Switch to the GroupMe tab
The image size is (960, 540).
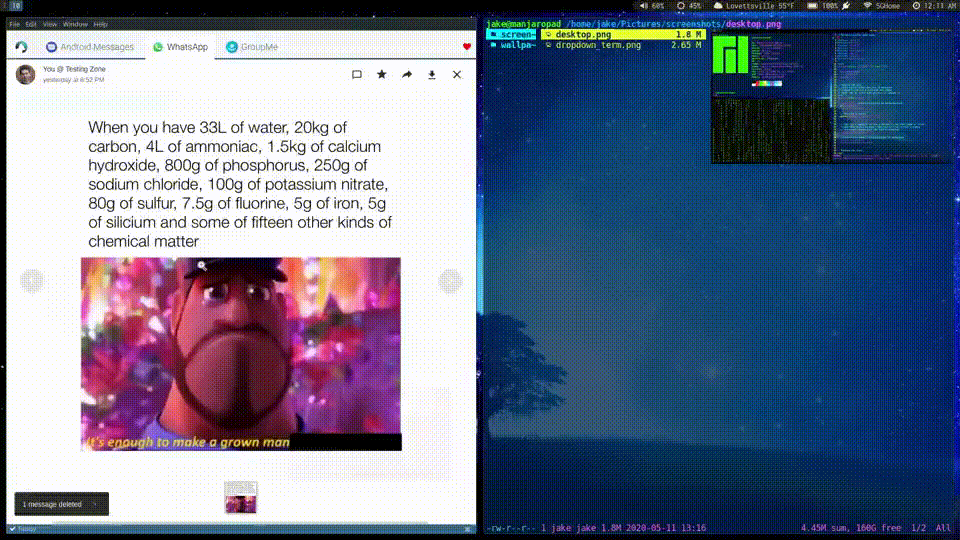click(252, 47)
